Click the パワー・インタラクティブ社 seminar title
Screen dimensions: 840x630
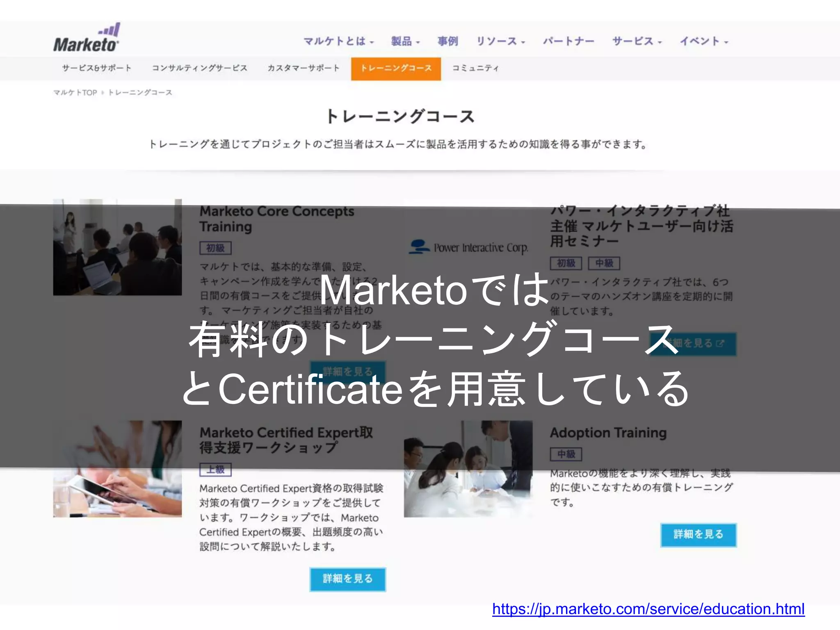[x=641, y=226]
